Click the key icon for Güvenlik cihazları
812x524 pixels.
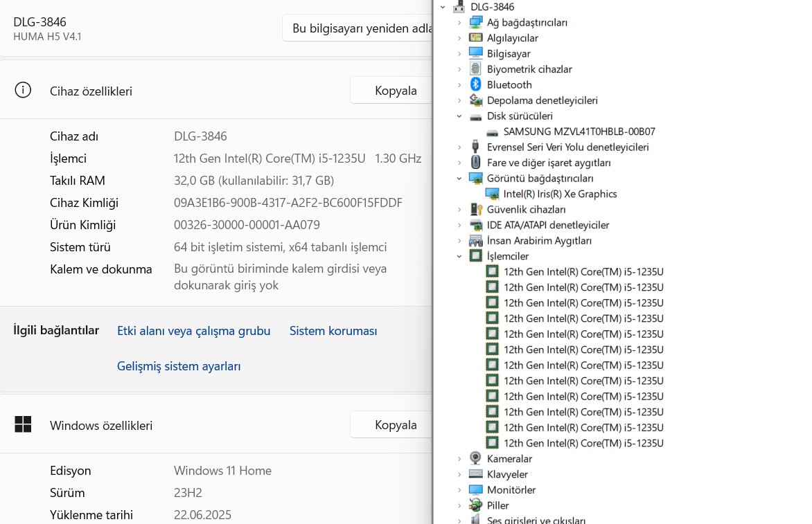(x=475, y=209)
